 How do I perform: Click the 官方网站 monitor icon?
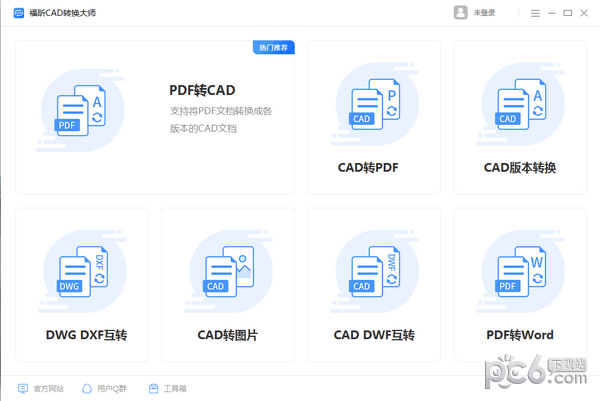[x=23, y=389]
